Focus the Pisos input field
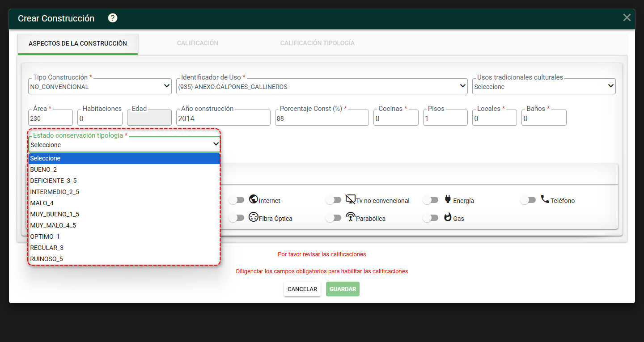 (x=445, y=118)
